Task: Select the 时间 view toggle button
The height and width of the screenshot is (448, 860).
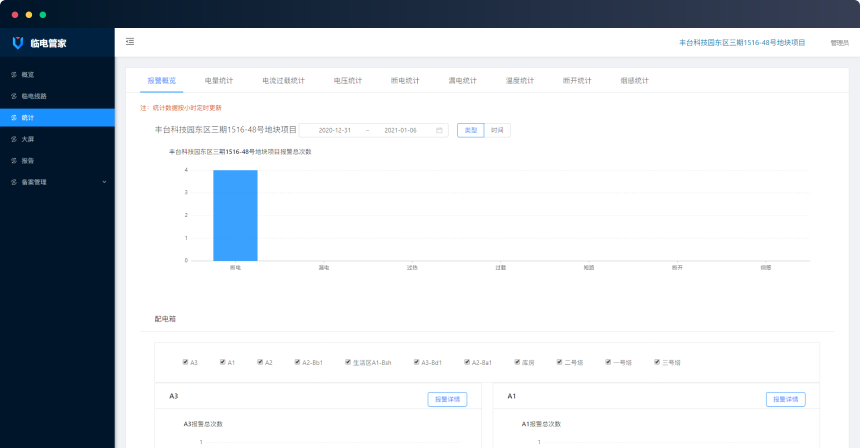Action: [x=497, y=131]
